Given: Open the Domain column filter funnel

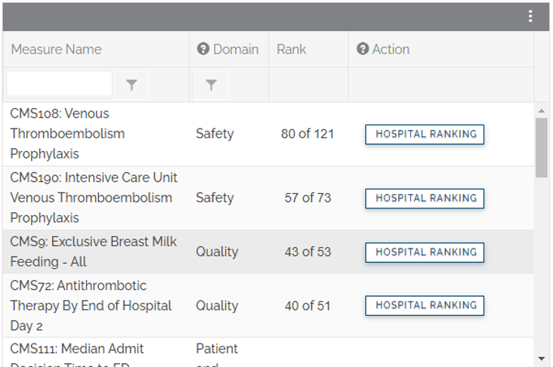Looking at the screenshot, I should point(211,85).
